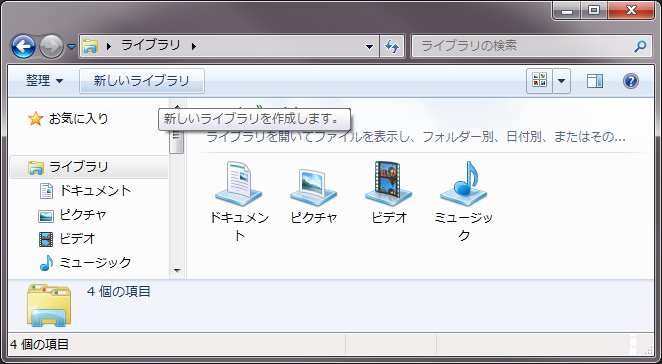
Task: Click the navigation pane scroll down arrow
Action: pos(177,270)
